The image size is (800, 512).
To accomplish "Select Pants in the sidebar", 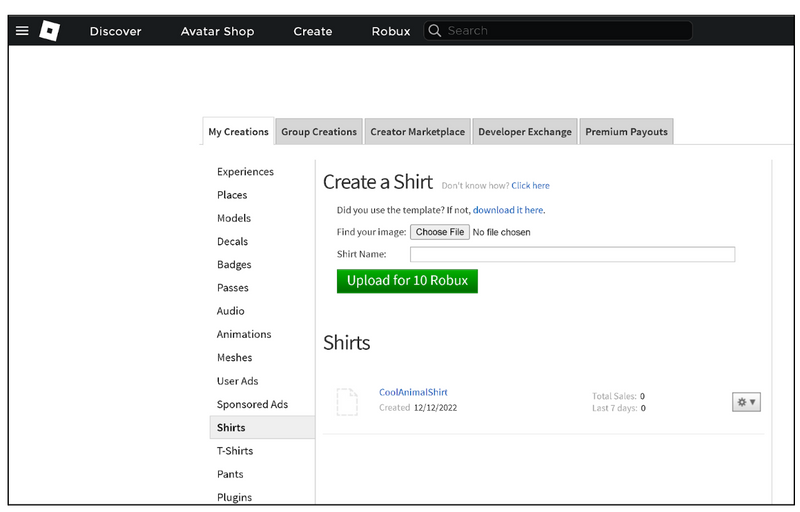I will [x=230, y=474].
